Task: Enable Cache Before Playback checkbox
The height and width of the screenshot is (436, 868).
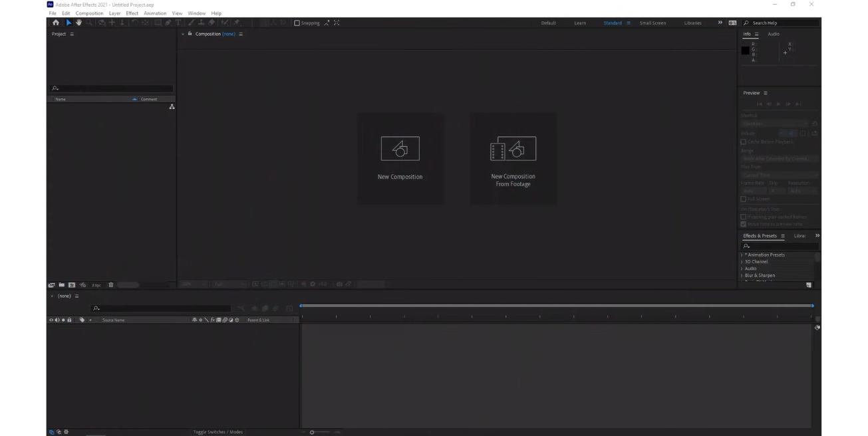Action: (x=744, y=142)
